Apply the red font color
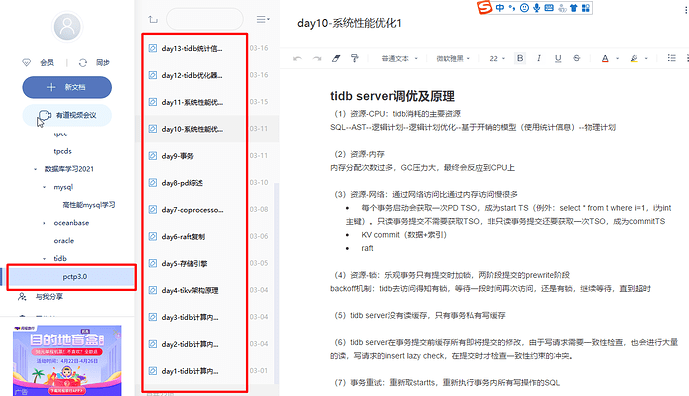Viewport: 689px width, 396px height. (x=605, y=58)
